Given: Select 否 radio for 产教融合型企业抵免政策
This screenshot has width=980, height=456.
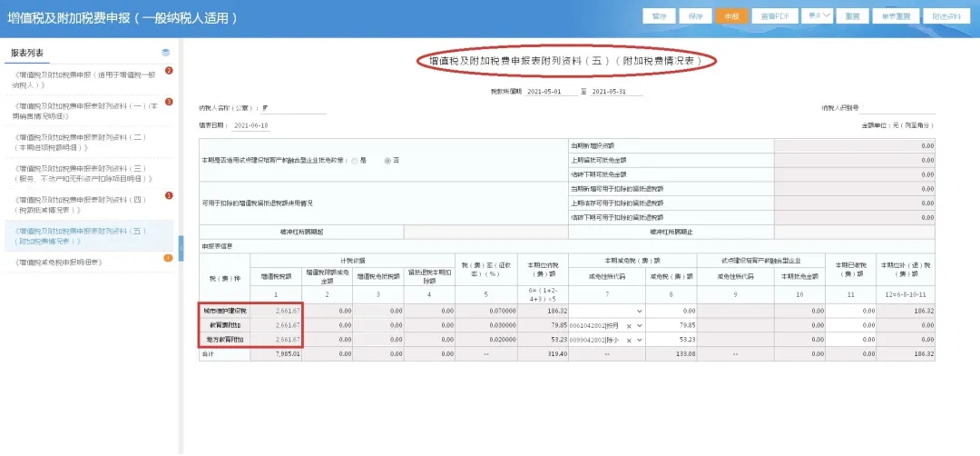Looking at the screenshot, I should coord(387,161).
